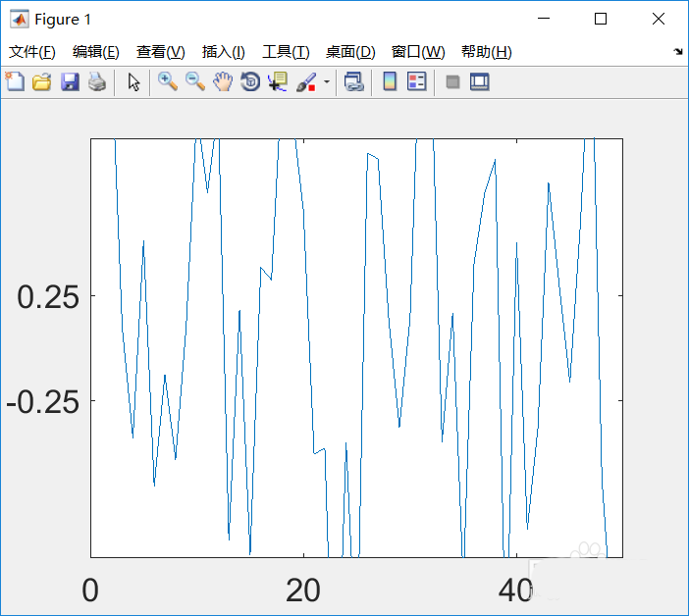Show plot tools and dock figure

tap(480, 82)
